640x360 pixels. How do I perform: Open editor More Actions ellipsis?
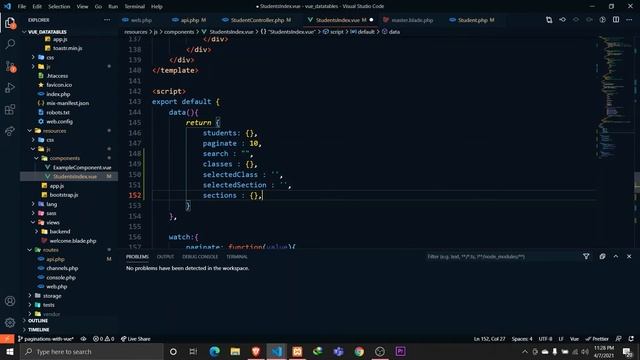click(629, 20)
